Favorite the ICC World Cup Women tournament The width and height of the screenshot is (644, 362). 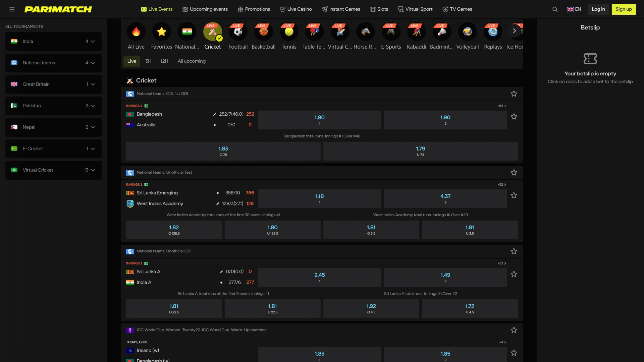pos(514,330)
